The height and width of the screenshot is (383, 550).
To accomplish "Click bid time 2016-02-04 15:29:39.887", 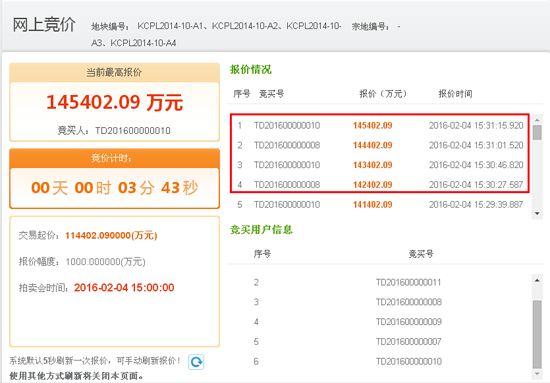I will pos(476,204).
